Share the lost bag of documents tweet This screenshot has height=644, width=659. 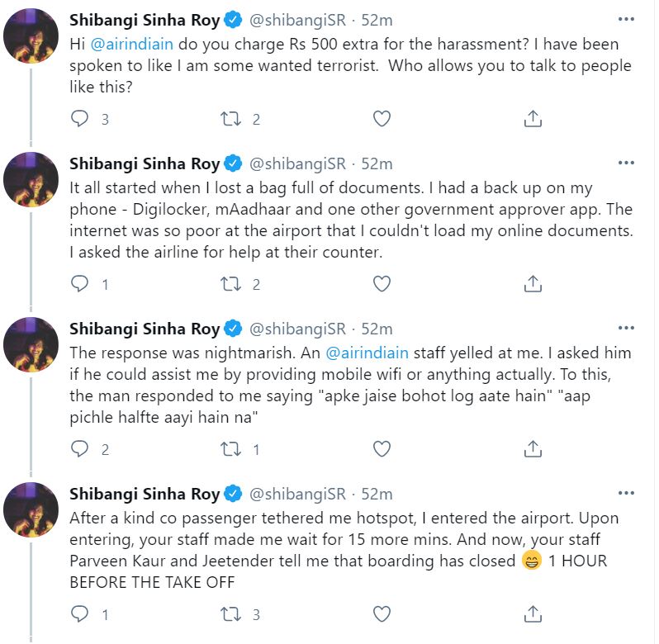point(533,284)
